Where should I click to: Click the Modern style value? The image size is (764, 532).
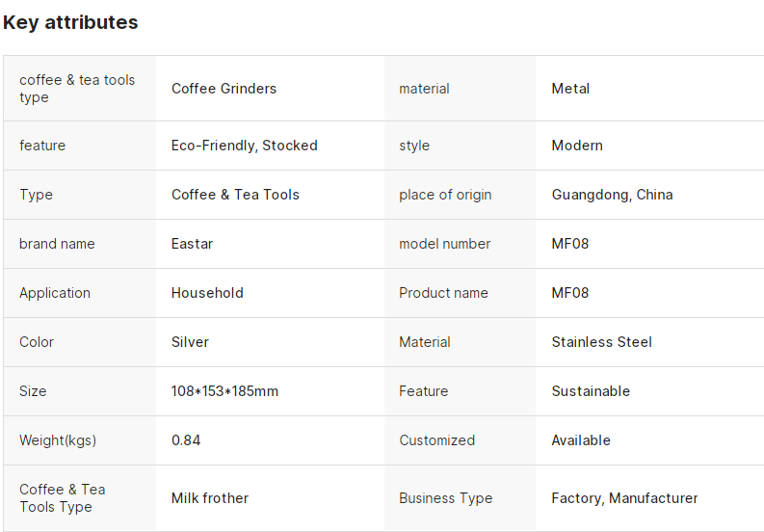[577, 146]
